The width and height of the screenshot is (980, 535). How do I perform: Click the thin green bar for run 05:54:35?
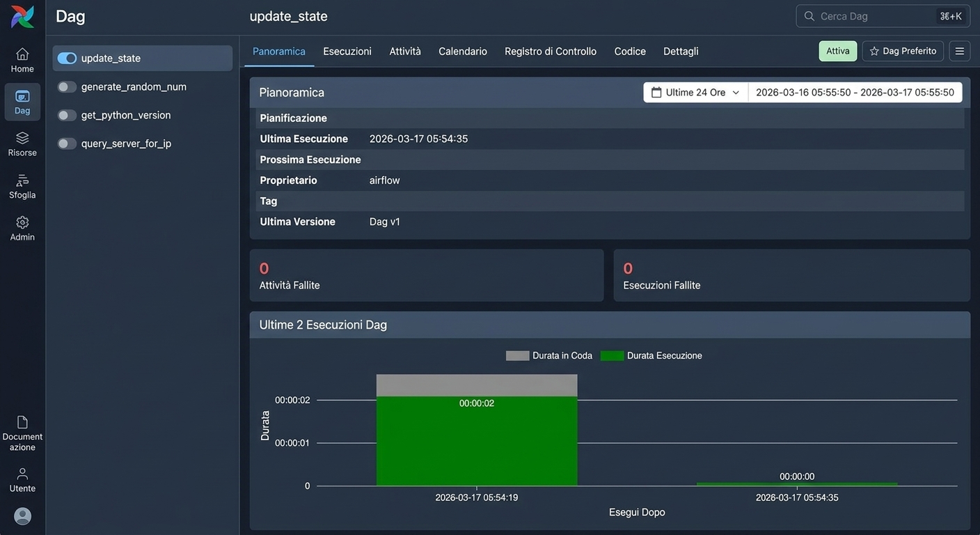click(797, 484)
